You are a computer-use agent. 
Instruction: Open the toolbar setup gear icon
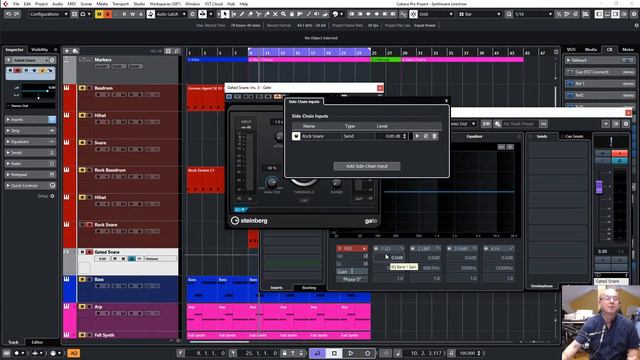634,14
